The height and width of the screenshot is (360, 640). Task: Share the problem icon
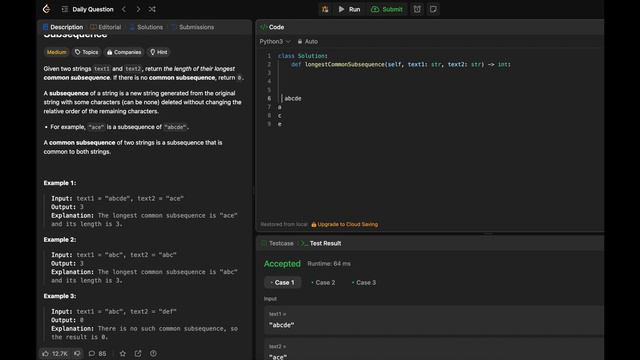pos(138,353)
